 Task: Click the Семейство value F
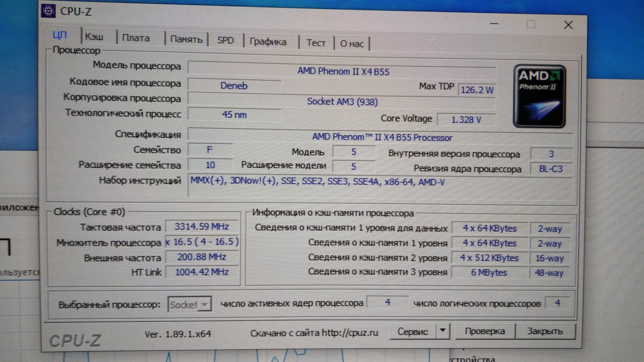pos(210,150)
